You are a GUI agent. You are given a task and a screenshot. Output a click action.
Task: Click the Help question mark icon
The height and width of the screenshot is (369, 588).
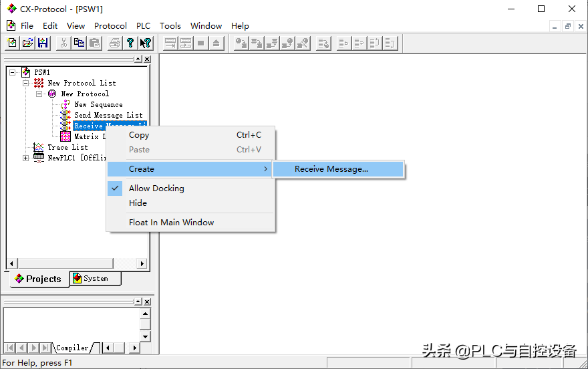point(130,43)
